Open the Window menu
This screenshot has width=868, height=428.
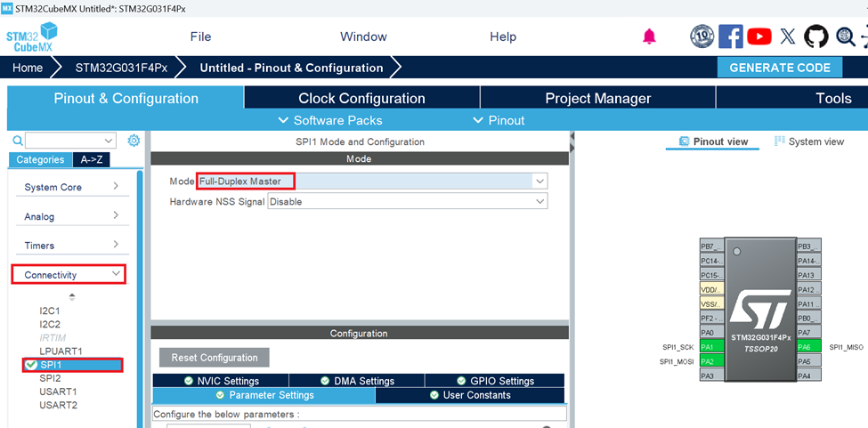coord(364,36)
